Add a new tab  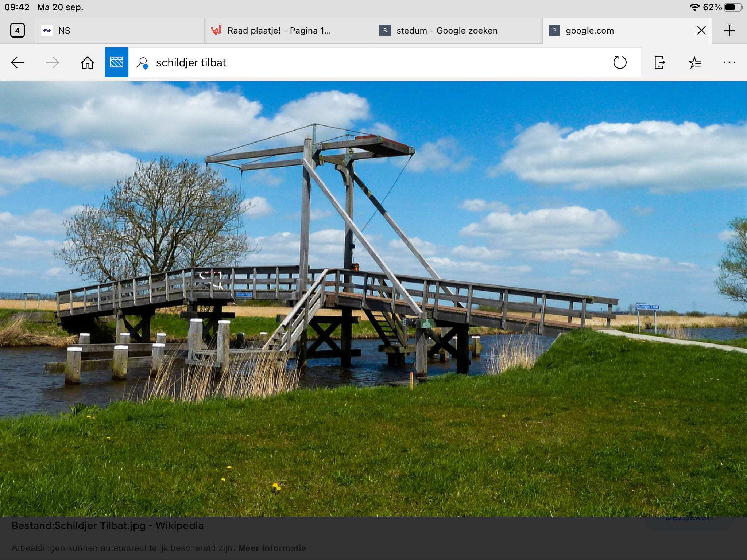click(x=729, y=30)
